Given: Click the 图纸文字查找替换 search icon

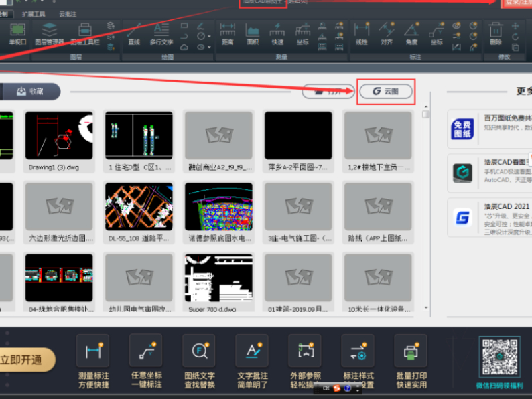Looking at the screenshot, I should [199, 351].
